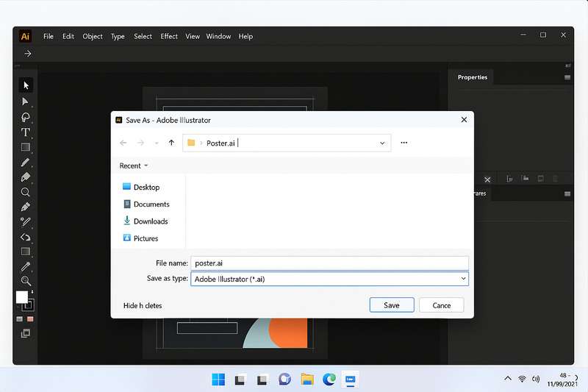Open Properties panel menu icon

coord(567,77)
